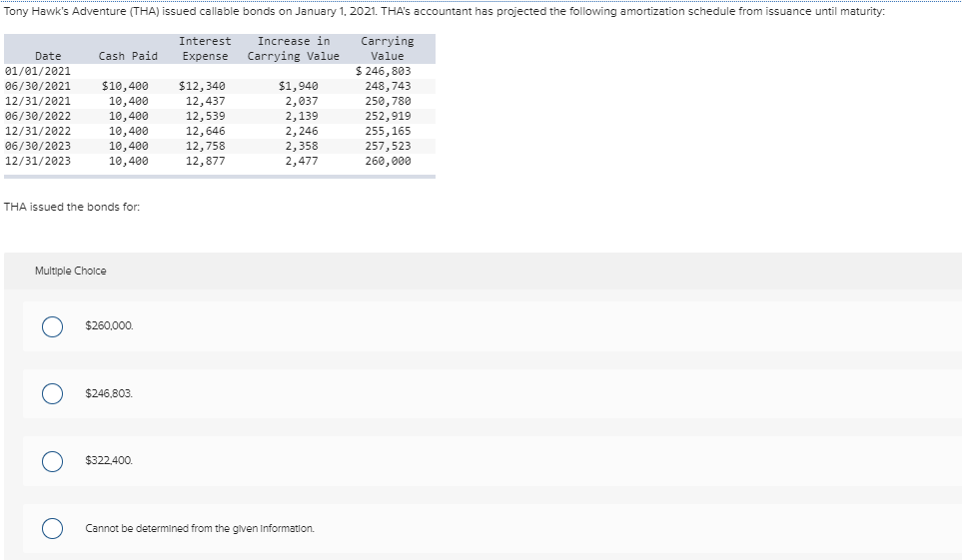This screenshot has width=962, height=560.
Task: Click the Carrying Value column header
Action: 388,49
